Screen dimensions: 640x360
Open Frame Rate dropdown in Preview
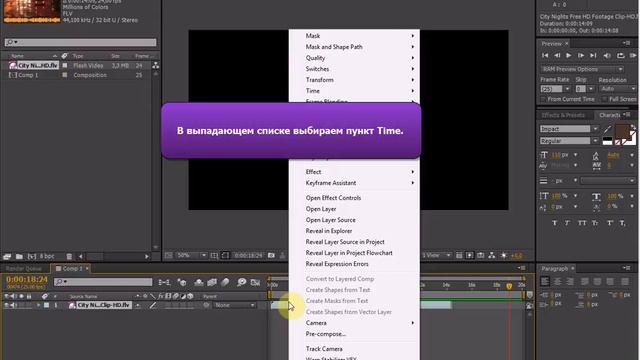[x=567, y=89]
